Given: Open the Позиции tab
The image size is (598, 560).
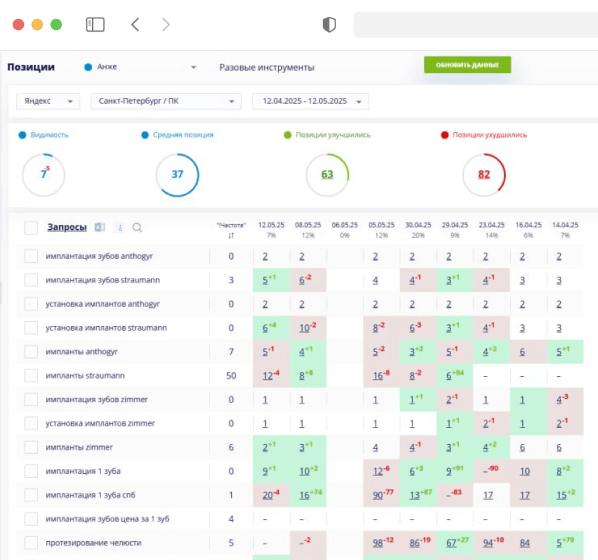Looking at the screenshot, I should (x=31, y=67).
